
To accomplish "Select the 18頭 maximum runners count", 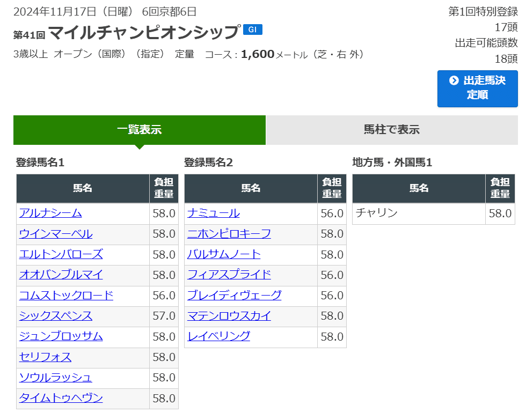I will click(506, 59).
